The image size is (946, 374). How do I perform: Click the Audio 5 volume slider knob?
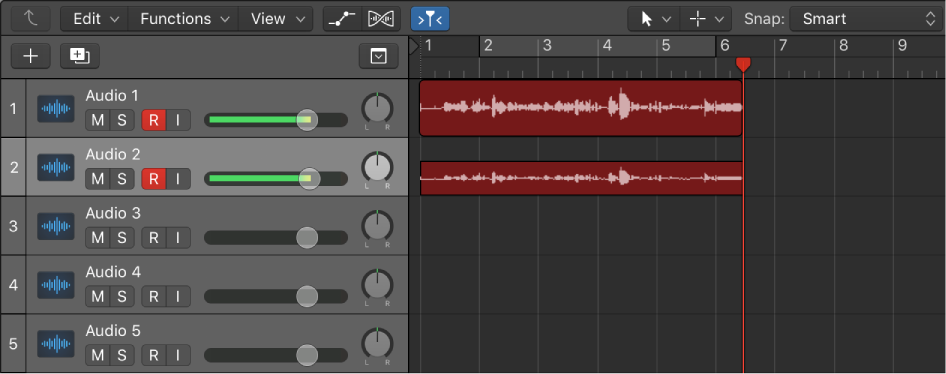307,355
